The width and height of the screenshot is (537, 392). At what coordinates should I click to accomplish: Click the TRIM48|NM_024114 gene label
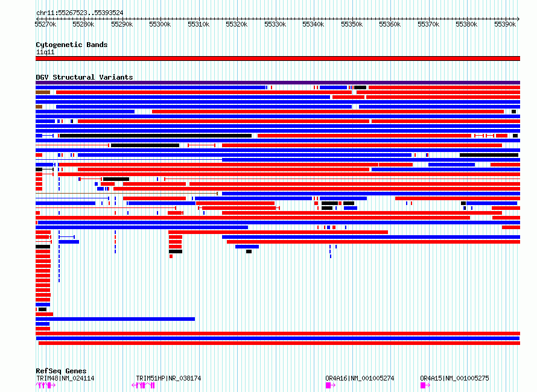point(65,378)
